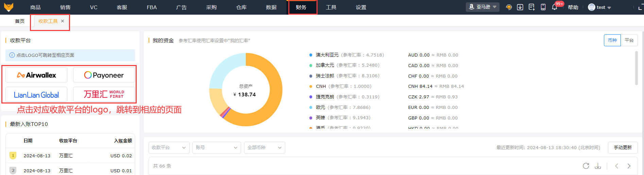Open the 万里汇 WorldFirst logo
The image size is (644, 175).
pyautogui.click(x=104, y=94)
